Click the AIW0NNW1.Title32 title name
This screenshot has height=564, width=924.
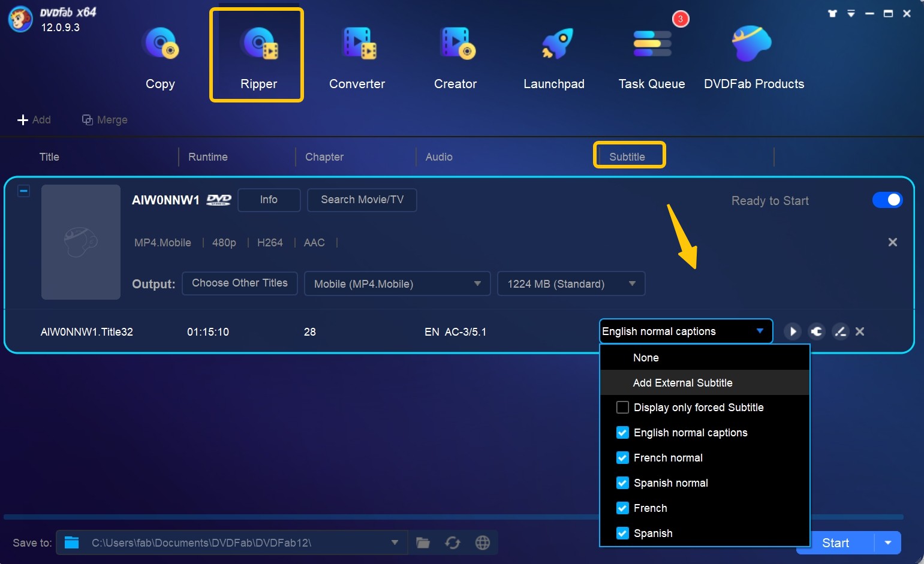tap(87, 332)
